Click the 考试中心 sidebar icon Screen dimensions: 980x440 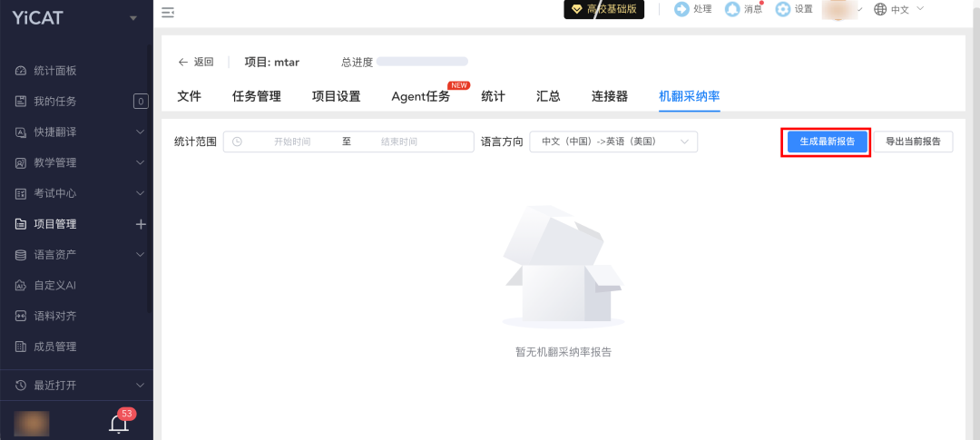tap(21, 193)
